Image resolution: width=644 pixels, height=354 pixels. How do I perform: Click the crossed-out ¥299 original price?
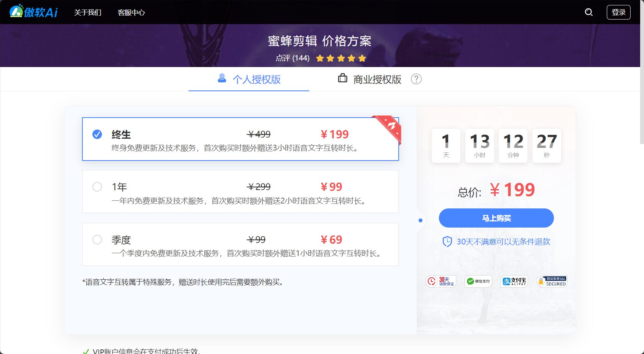click(259, 187)
